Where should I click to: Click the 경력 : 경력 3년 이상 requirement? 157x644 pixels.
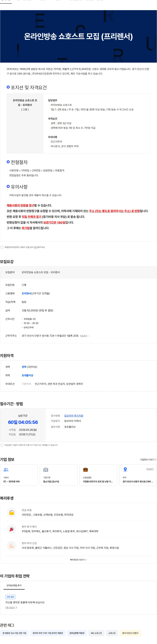pyautogui.click(x=61, y=123)
